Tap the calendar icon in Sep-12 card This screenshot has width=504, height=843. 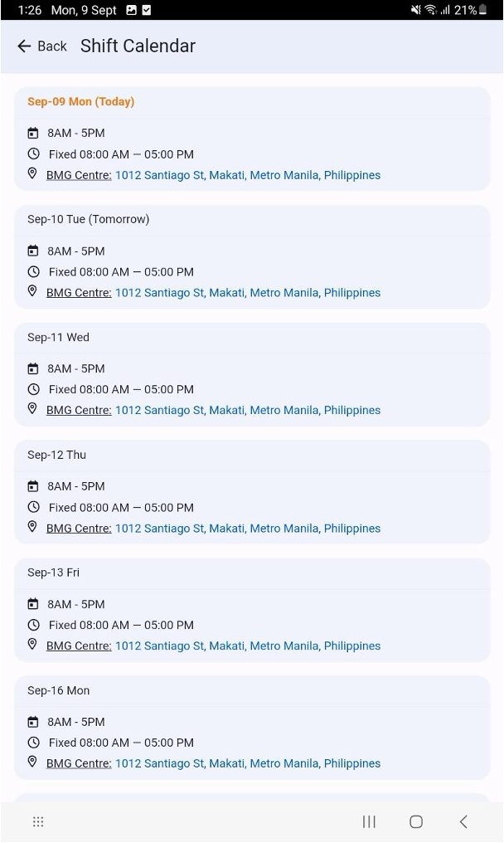(33, 486)
